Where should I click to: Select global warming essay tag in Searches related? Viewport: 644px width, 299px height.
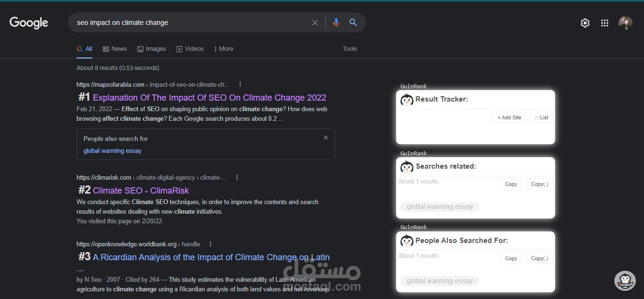point(440,207)
